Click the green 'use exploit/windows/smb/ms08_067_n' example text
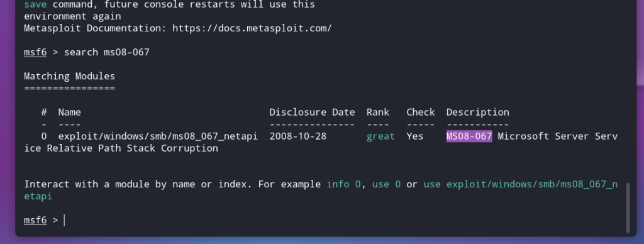 tap(520, 184)
